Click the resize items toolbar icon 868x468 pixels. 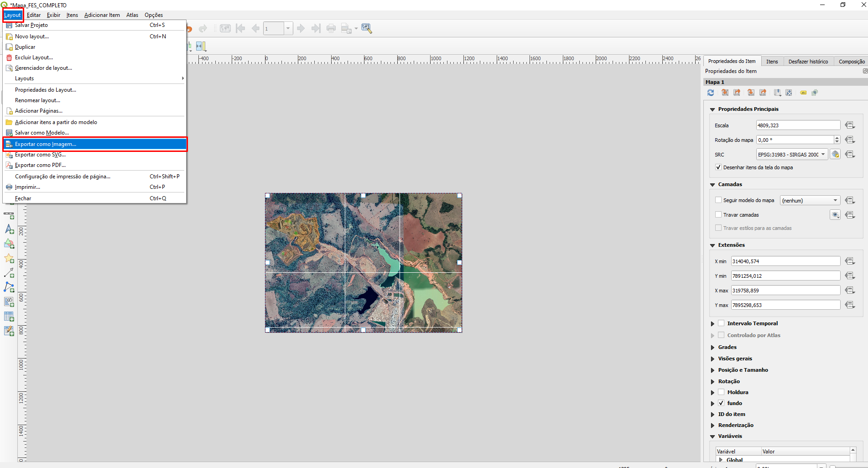(x=201, y=46)
